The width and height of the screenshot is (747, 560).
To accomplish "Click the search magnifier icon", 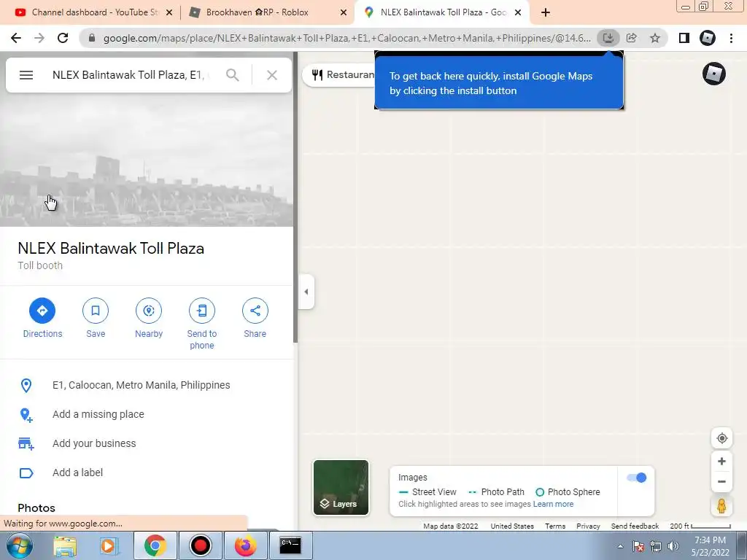I will pos(233,75).
